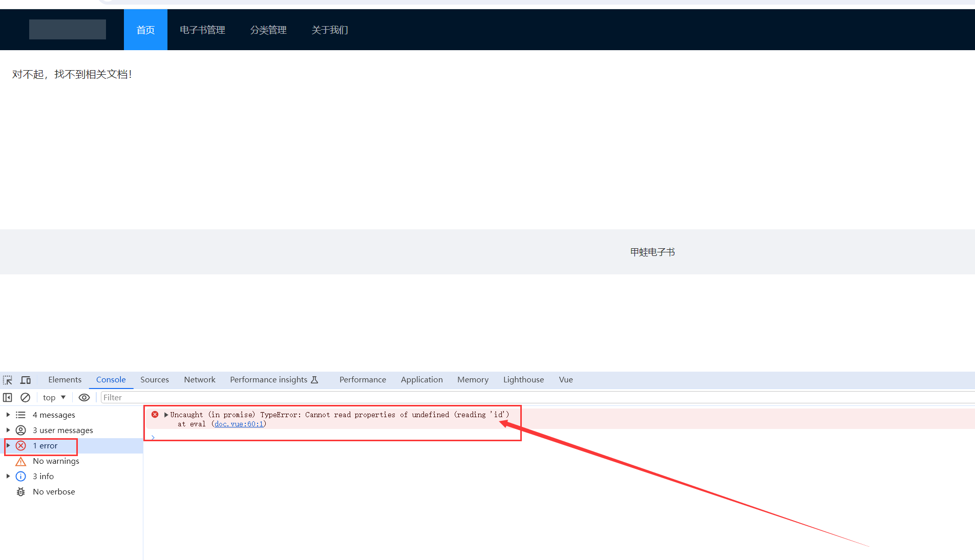
Task: Open the 电子书管理 navigation item
Action: click(202, 30)
